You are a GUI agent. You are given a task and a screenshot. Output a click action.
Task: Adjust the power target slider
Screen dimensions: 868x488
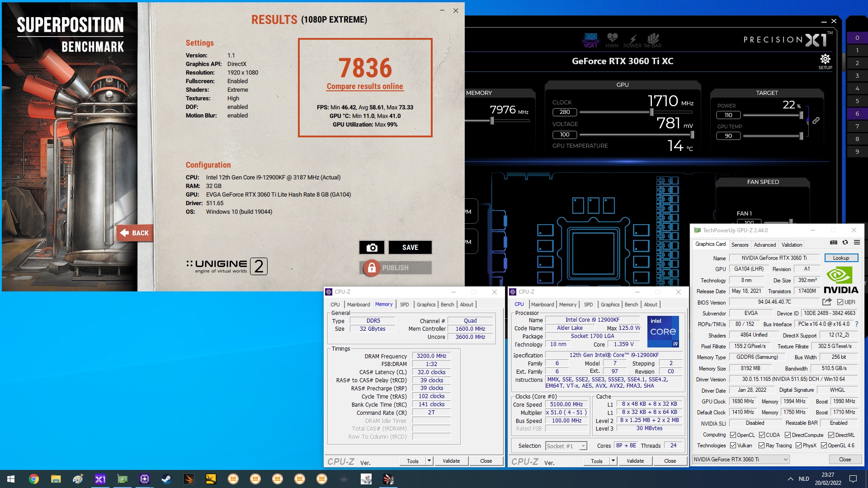801,115
